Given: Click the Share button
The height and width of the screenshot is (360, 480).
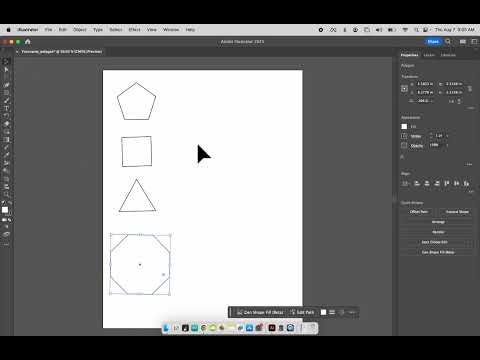Looking at the screenshot, I should click(433, 41).
